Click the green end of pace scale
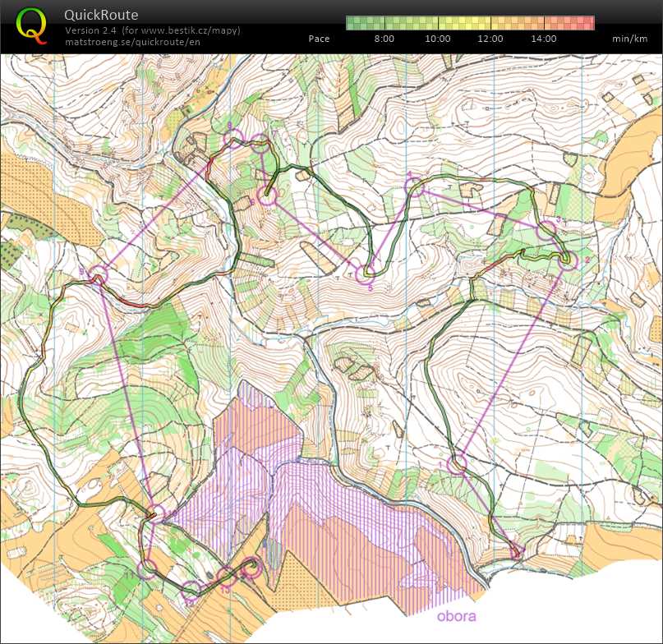This screenshot has height=644, width=663. click(x=353, y=23)
